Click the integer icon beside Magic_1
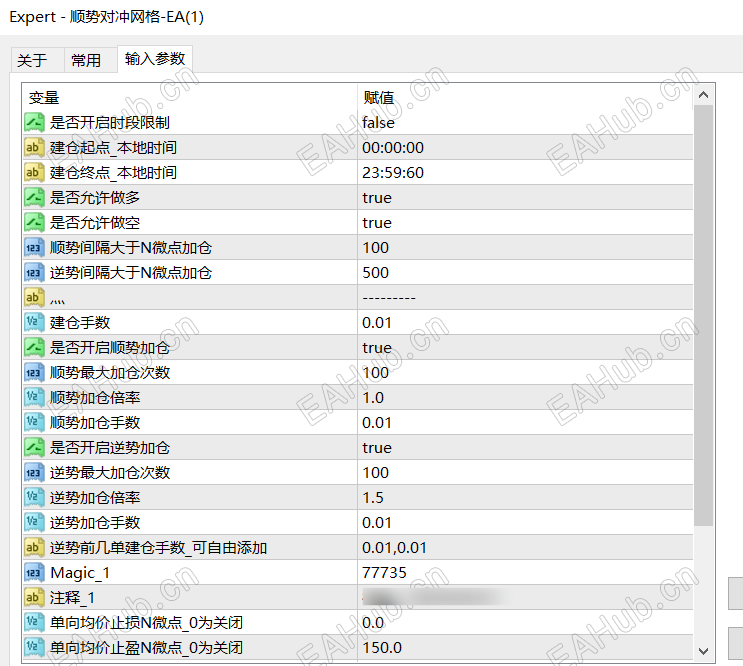This screenshot has height=666, width=743. click(x=34, y=573)
